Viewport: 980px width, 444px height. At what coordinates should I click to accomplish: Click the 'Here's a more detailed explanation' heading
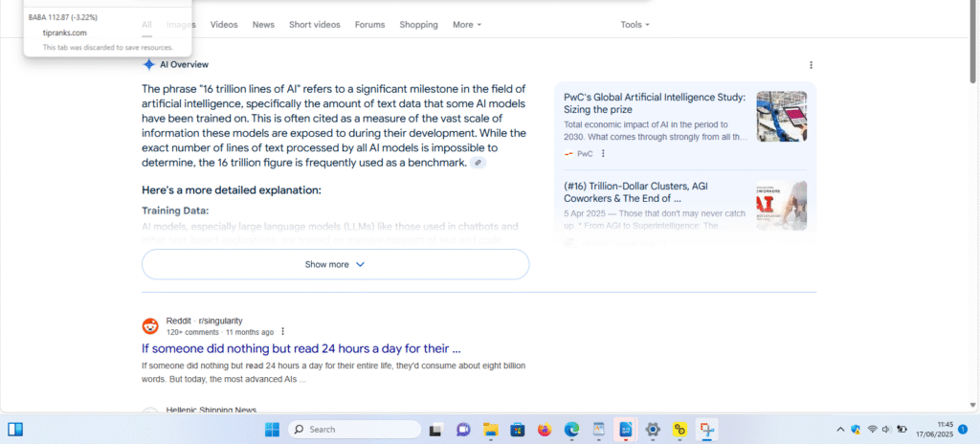click(232, 190)
